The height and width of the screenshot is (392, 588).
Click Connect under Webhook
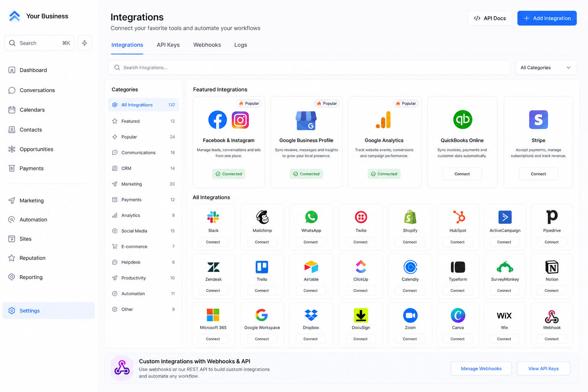[x=552, y=339]
